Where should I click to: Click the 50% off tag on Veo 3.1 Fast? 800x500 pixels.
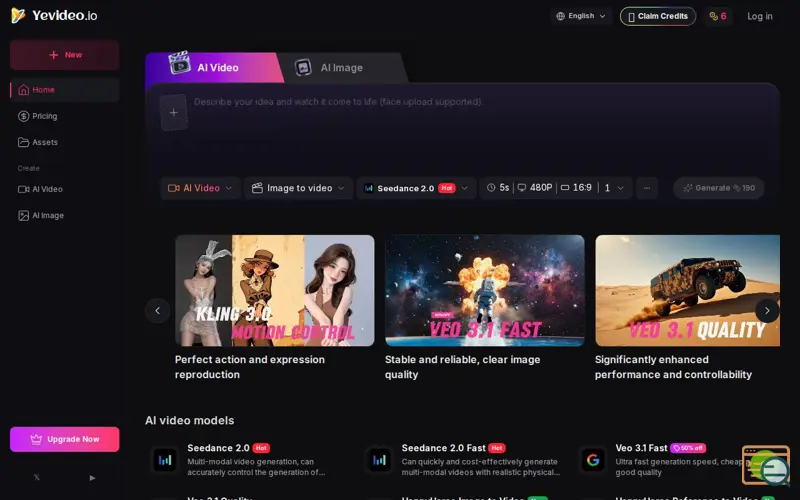click(x=688, y=448)
